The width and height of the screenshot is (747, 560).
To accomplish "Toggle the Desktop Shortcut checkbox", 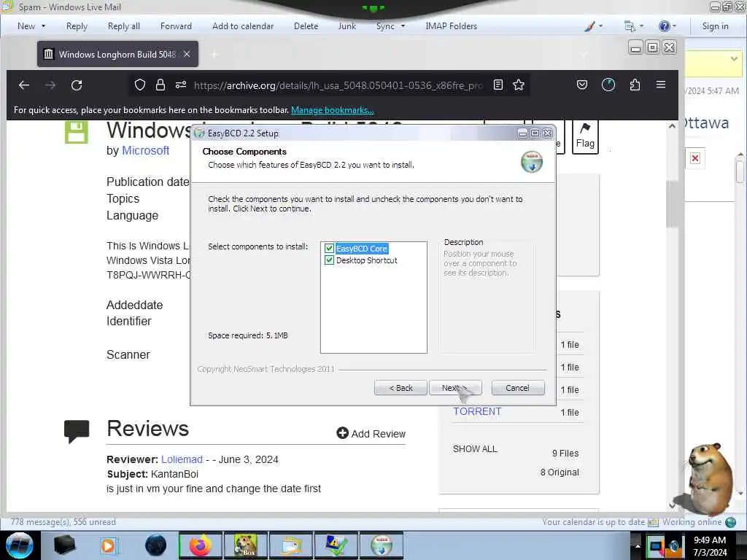I will (329, 260).
